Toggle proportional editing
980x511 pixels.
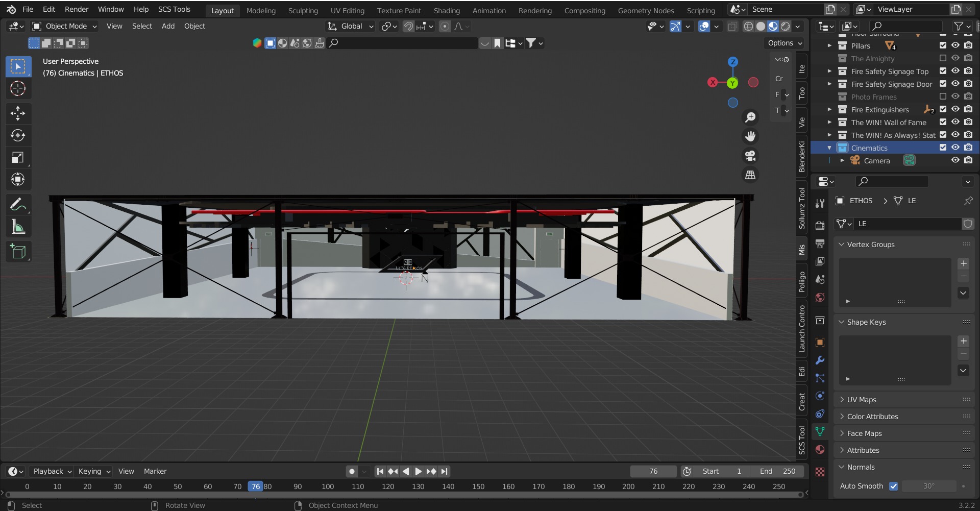pos(445,27)
